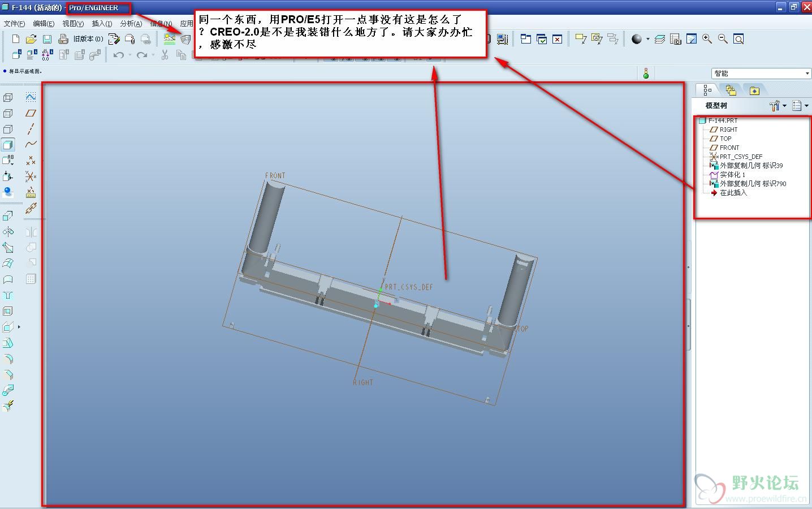Toggle wireframe display mode
Viewport: 812px width, 509px height.
click(x=8, y=97)
